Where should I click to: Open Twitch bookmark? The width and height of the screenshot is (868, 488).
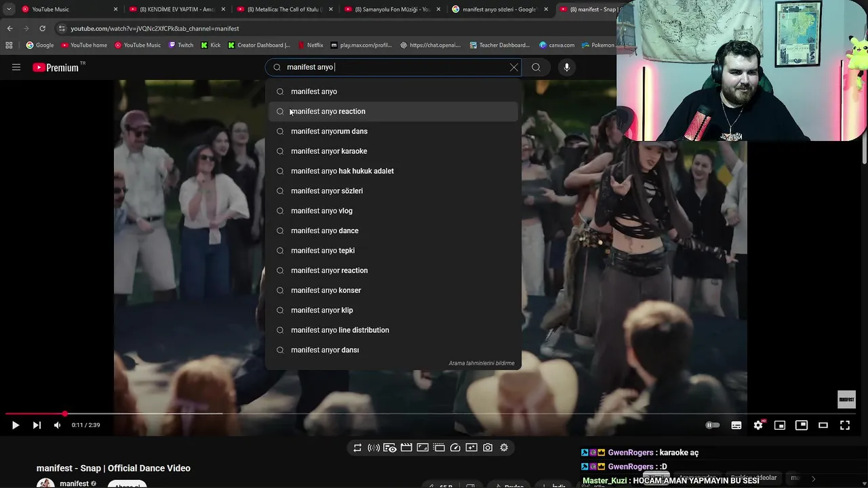(x=181, y=45)
